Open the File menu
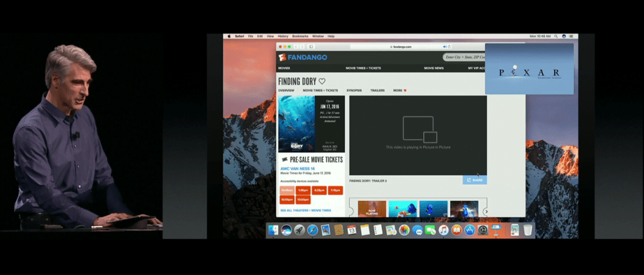Screen dimensions: 644x275 pyautogui.click(x=251, y=36)
